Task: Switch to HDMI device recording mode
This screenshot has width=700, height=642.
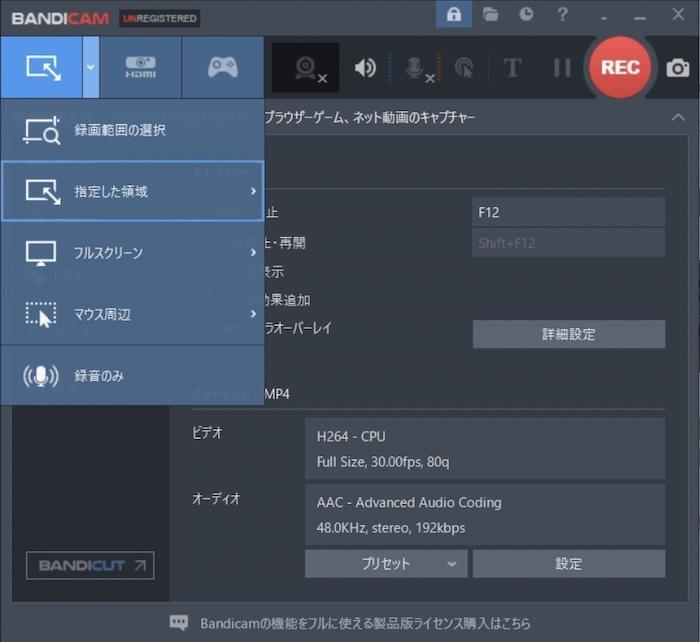Action: (141, 67)
